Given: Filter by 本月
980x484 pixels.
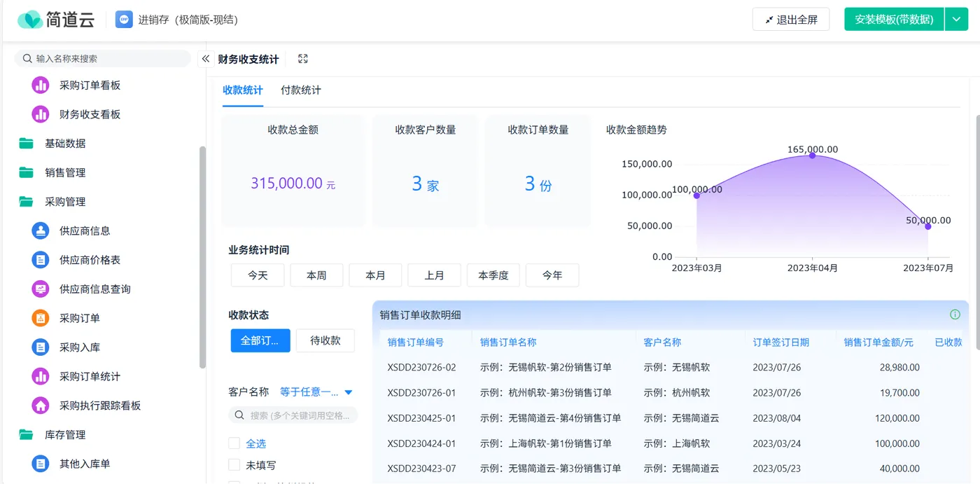Looking at the screenshot, I should coord(375,275).
